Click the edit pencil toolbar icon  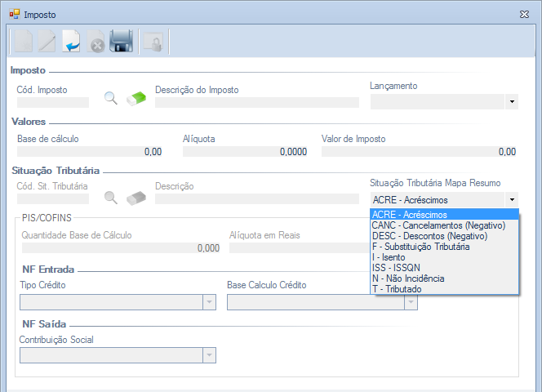tap(47, 41)
